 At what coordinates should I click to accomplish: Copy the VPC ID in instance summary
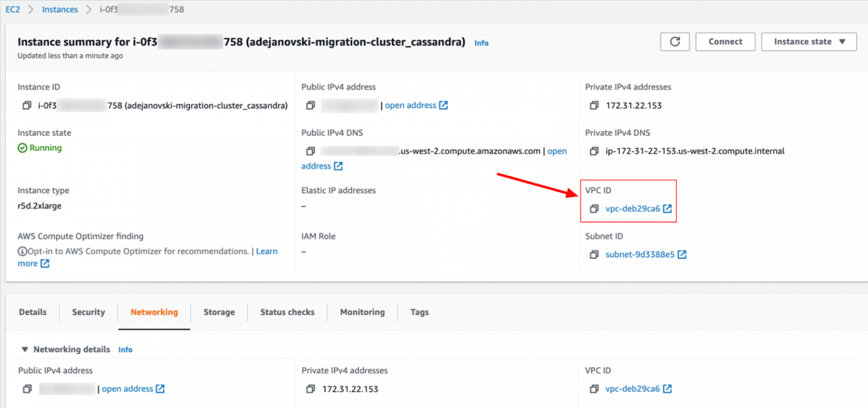click(593, 209)
